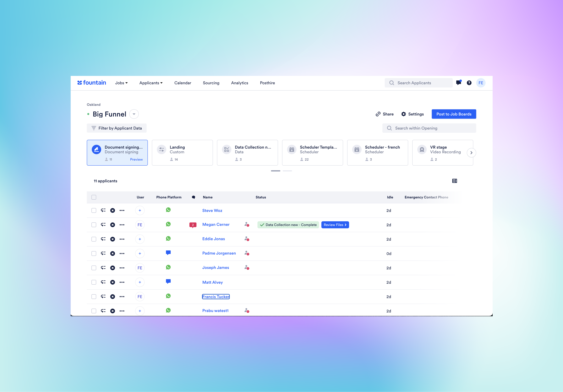
Task: Open more options for Megan Cerner
Action: (122, 225)
